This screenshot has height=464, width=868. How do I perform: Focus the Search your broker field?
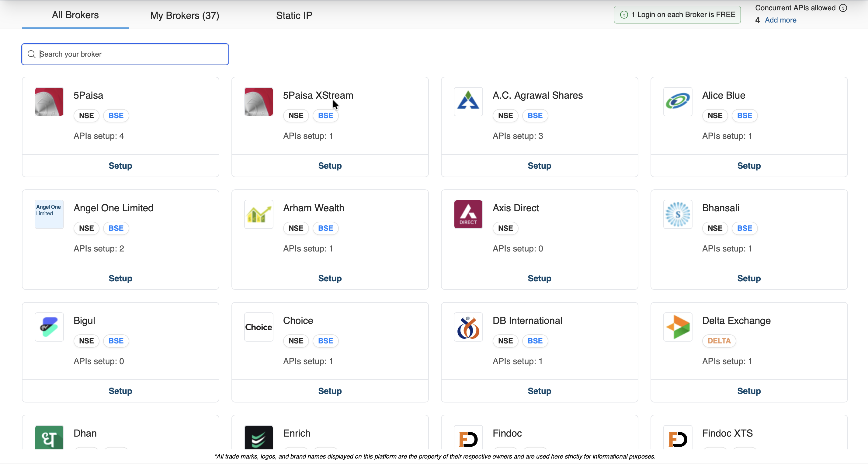(125, 54)
